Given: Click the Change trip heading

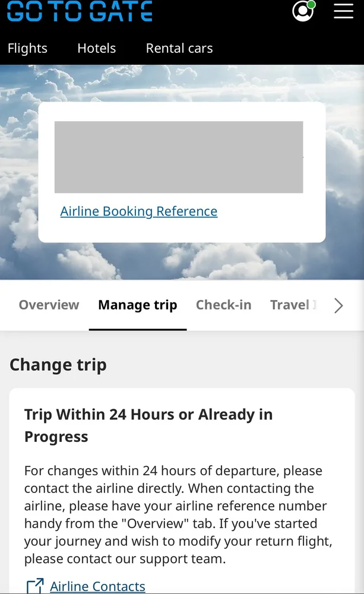Looking at the screenshot, I should click(58, 364).
